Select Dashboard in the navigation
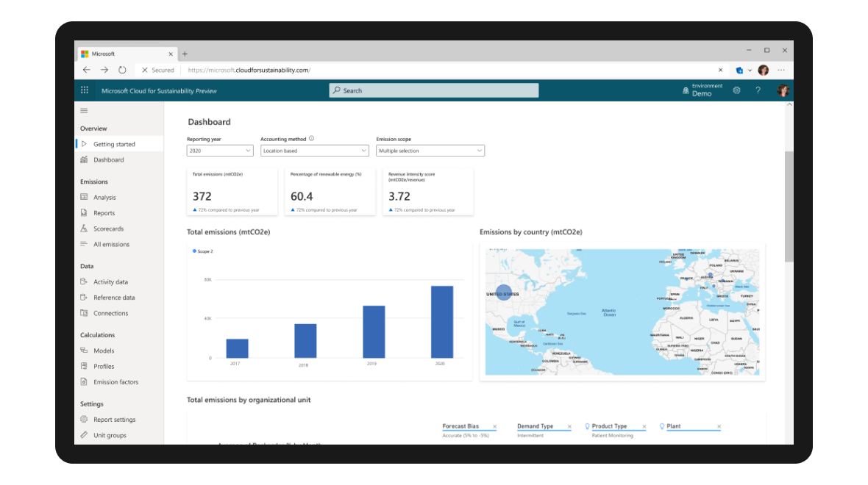 [108, 160]
